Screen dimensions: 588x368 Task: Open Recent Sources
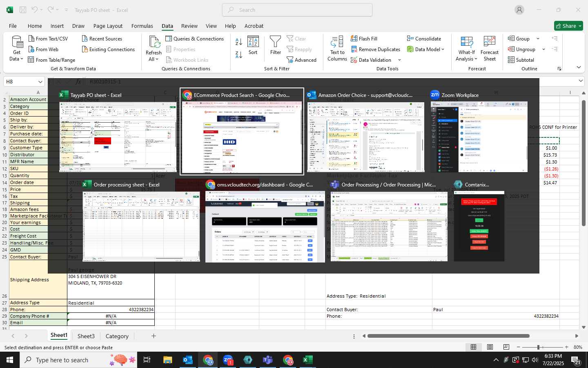(102, 38)
